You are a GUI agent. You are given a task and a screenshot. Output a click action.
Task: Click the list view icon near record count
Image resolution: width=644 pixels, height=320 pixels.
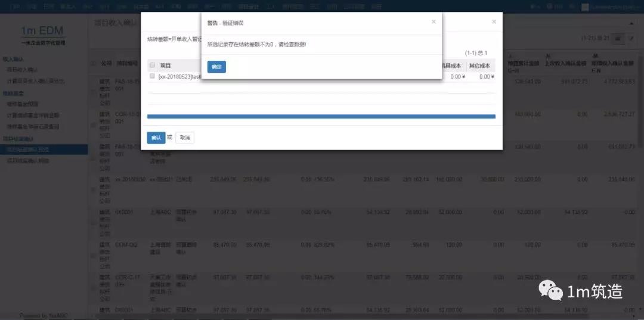click(x=618, y=38)
